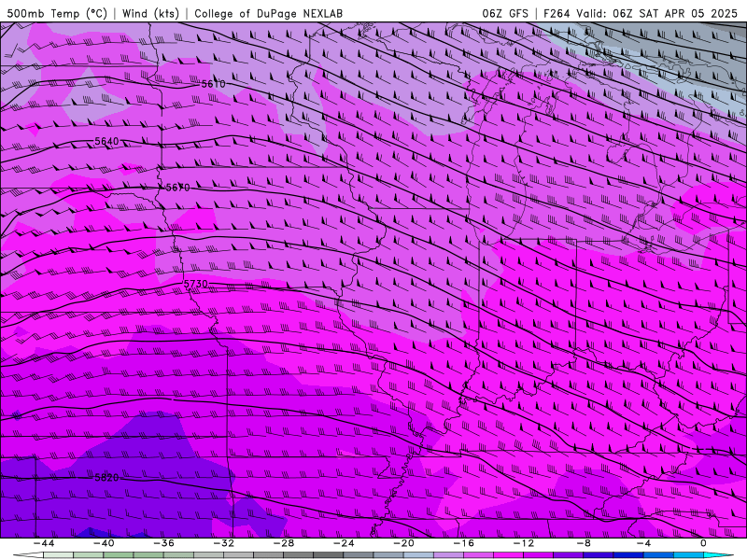Click the 0 colorbar tick label

point(704,543)
